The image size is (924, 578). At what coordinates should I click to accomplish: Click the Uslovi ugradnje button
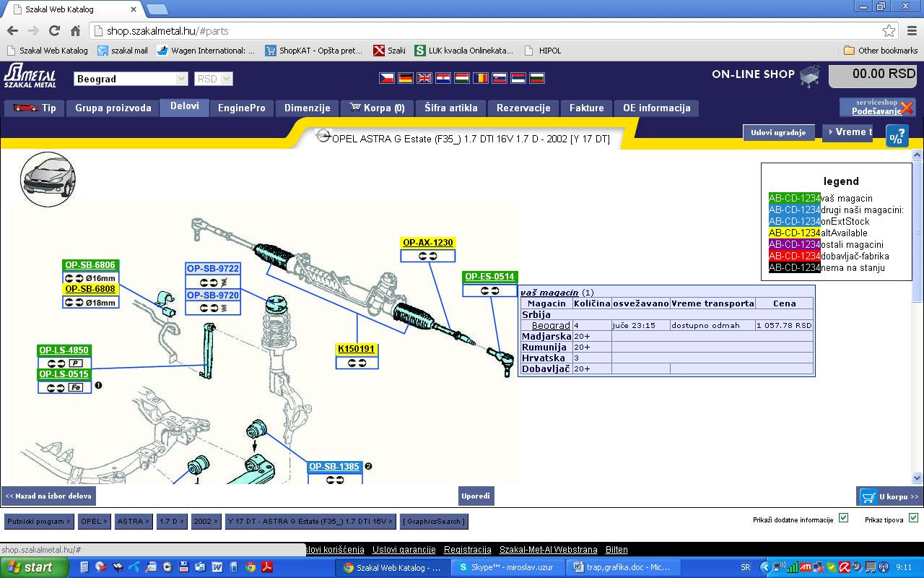[778, 133]
